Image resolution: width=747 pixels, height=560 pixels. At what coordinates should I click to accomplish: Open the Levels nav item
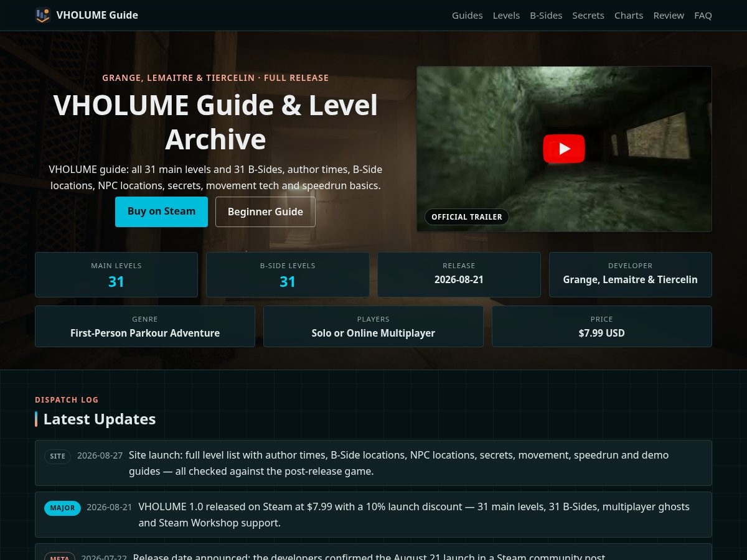pos(506,15)
